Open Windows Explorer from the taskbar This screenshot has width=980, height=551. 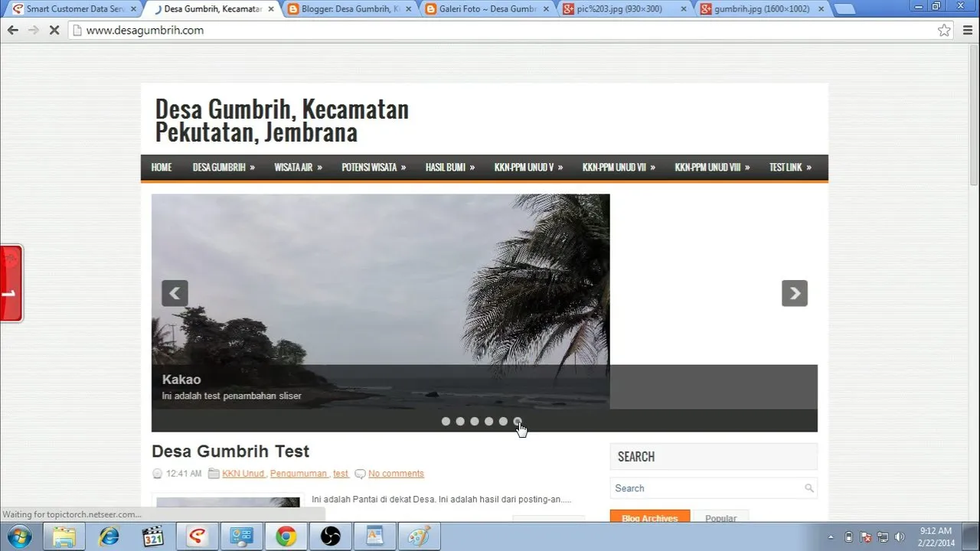pos(64,536)
